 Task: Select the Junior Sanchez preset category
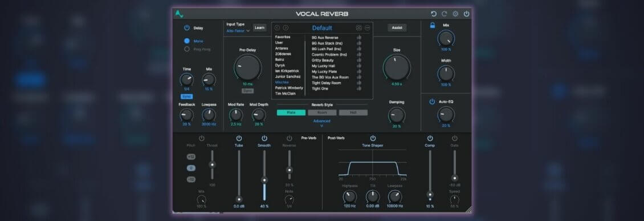288,77
